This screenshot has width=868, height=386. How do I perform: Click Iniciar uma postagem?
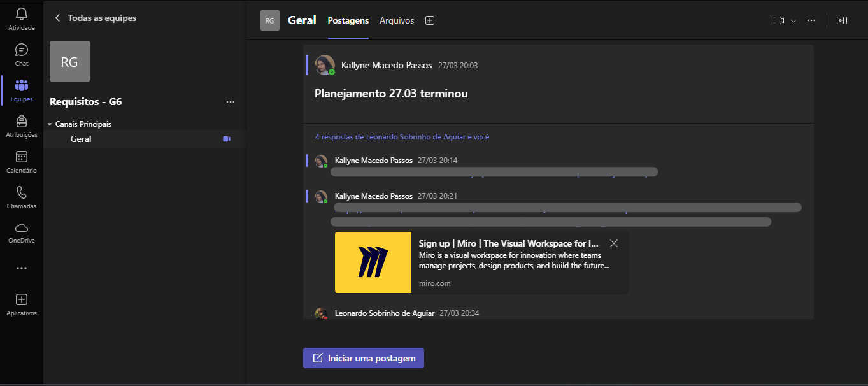(363, 357)
